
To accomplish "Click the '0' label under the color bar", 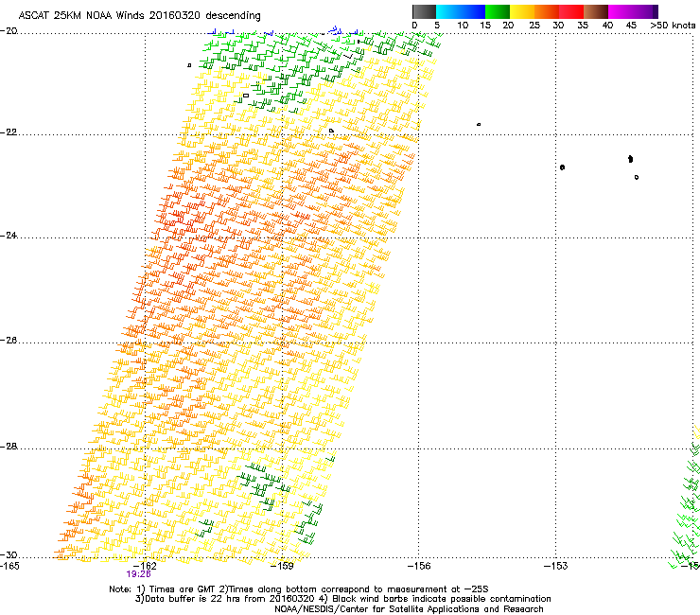I will pyautogui.click(x=414, y=26).
